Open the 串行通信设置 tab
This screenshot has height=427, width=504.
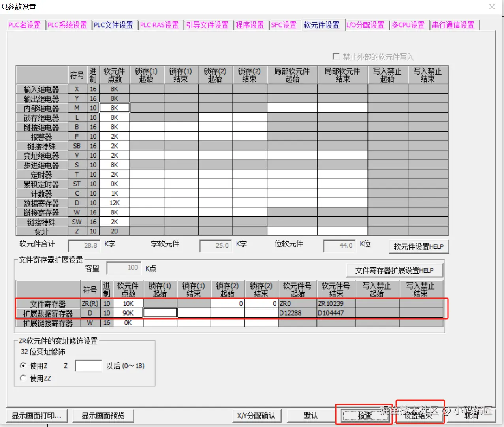click(453, 25)
